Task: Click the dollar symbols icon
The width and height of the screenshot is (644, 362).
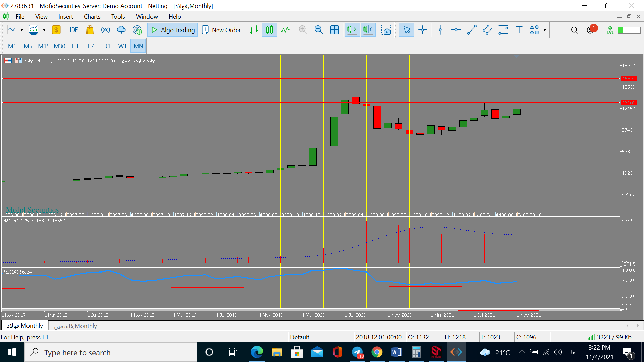Action: [x=56, y=30]
